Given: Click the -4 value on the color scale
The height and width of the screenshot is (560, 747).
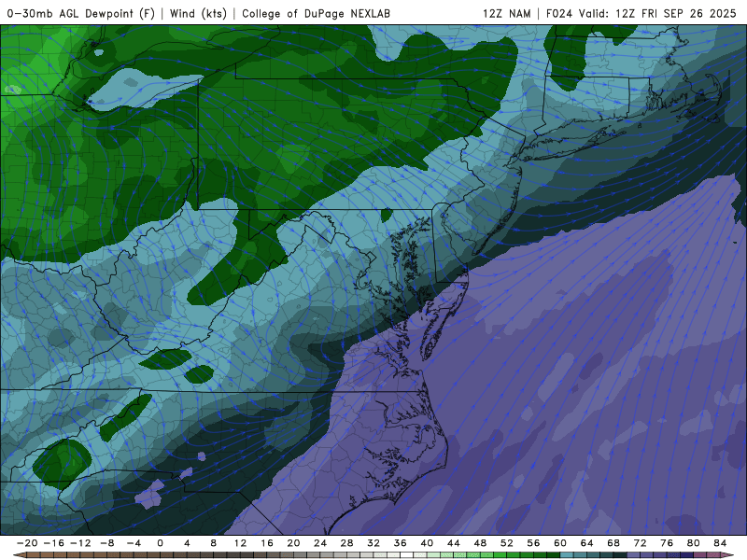Looking at the screenshot, I should tap(134, 543).
